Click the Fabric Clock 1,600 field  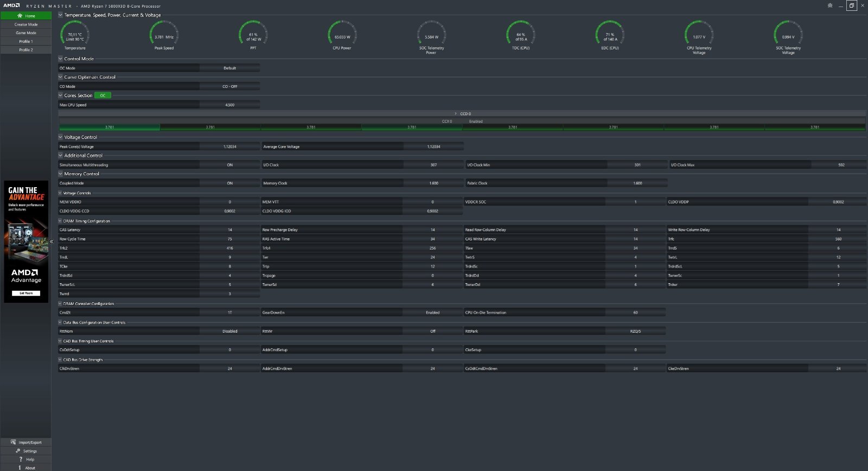point(637,183)
